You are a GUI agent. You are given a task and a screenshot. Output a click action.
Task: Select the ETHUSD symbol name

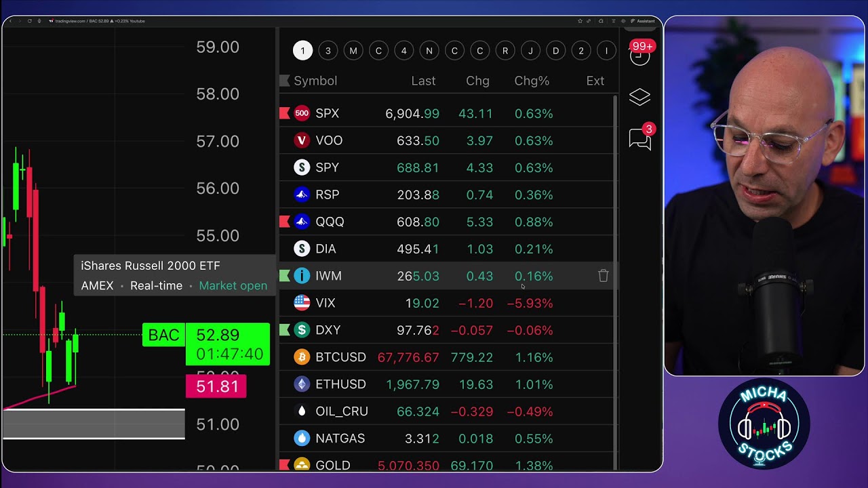340,384
